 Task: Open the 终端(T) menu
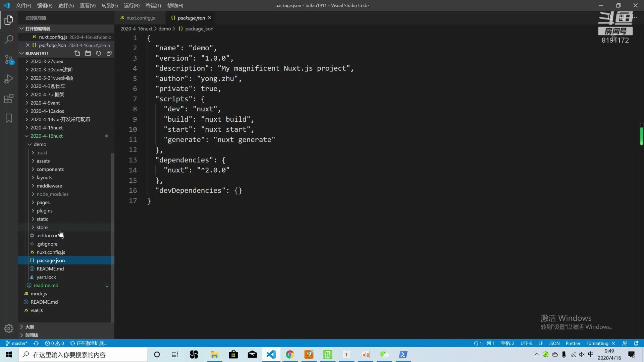coord(153,5)
